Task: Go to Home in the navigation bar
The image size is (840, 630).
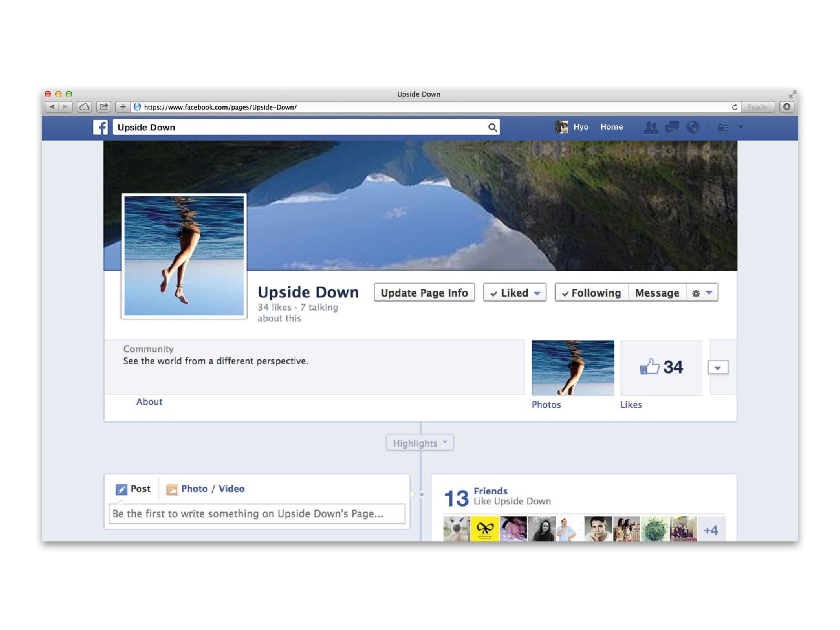Action: click(x=612, y=127)
